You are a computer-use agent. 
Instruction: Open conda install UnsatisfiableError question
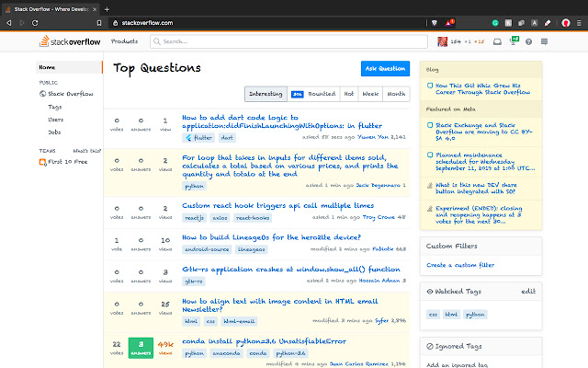coord(264,341)
